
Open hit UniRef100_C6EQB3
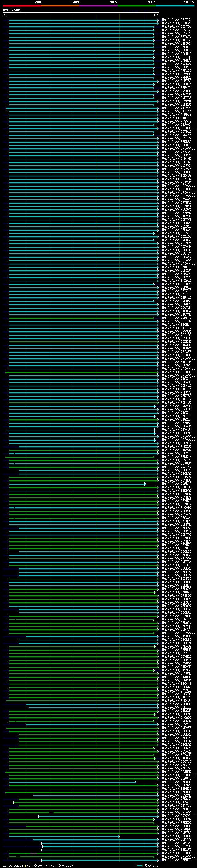coord(177,826)
